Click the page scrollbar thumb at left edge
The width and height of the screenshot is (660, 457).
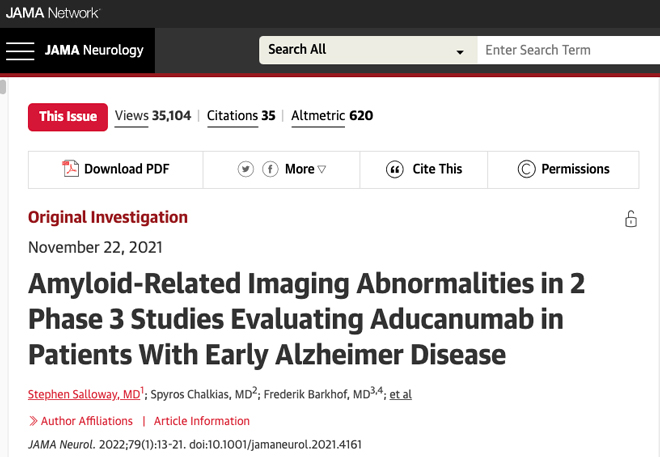coord(3,87)
